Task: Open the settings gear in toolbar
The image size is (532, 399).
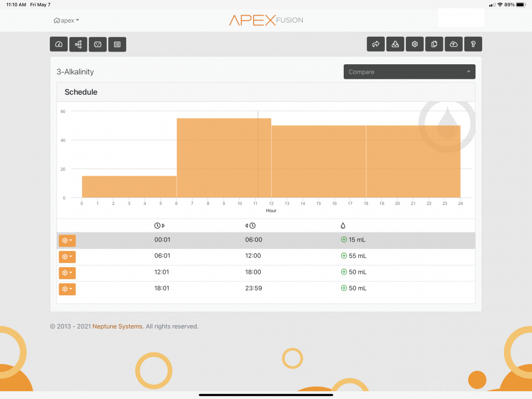Action: point(415,44)
